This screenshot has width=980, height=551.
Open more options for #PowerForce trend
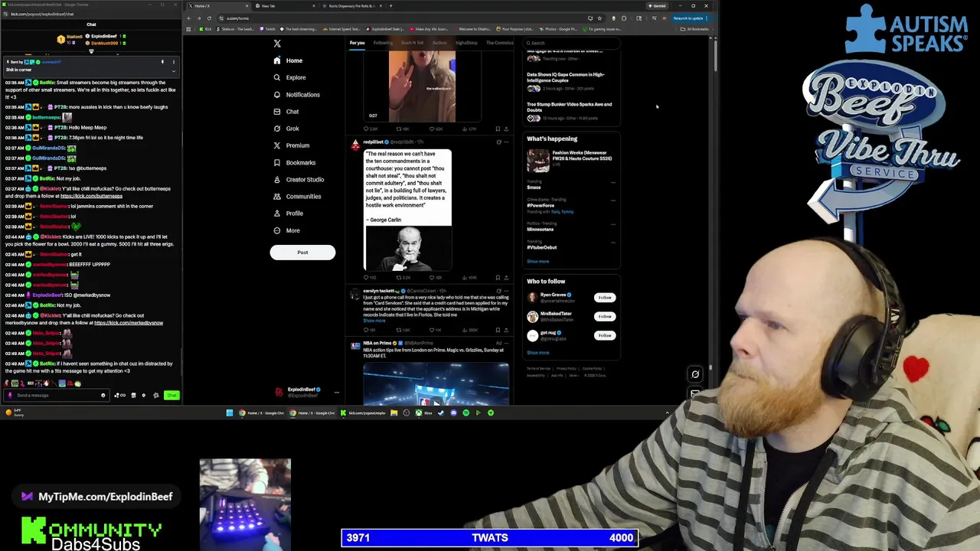pos(612,201)
